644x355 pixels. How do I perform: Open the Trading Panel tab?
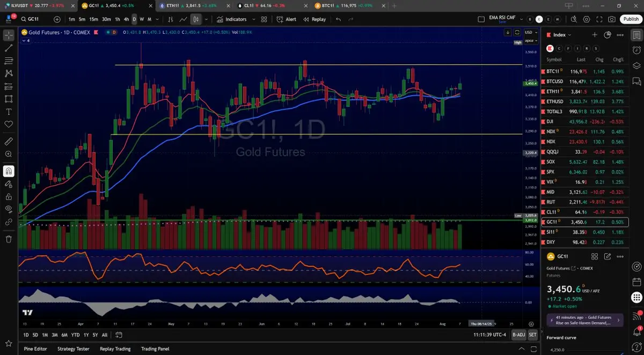pyautogui.click(x=155, y=349)
